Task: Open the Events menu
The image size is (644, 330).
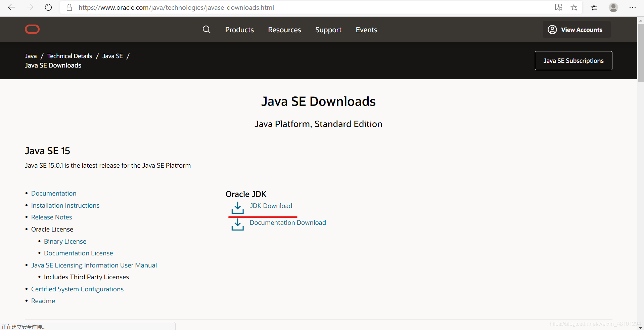Action: tap(366, 30)
